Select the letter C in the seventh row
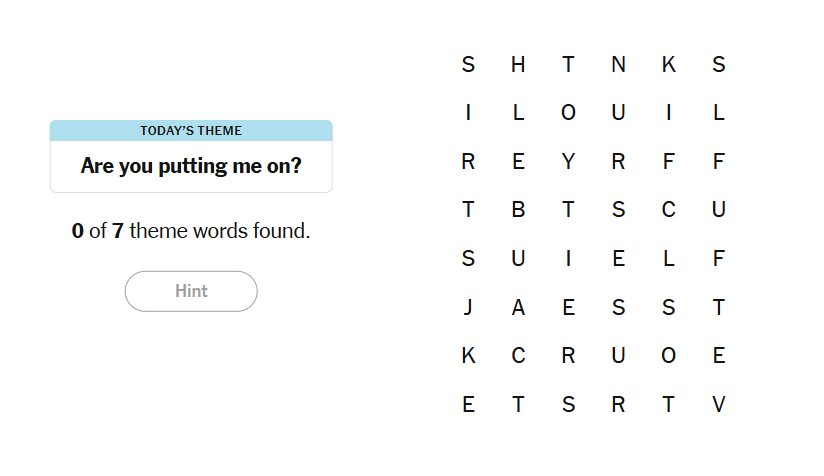The width and height of the screenshot is (824, 476). pos(518,356)
